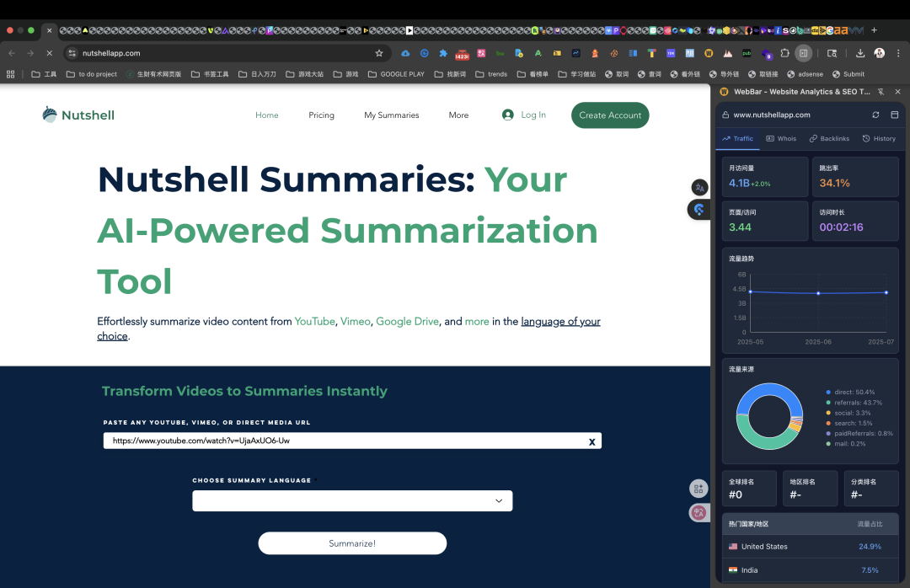Go to the Pricing page
Screen dimensions: 910x588
[x=322, y=115]
